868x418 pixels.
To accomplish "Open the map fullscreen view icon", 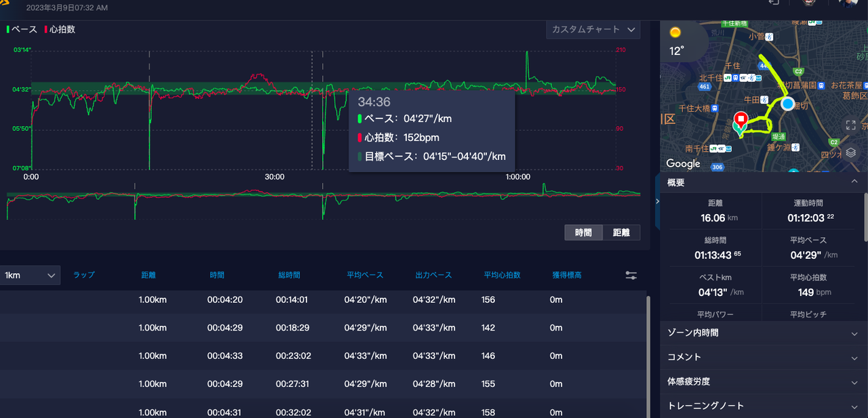I will tap(850, 125).
